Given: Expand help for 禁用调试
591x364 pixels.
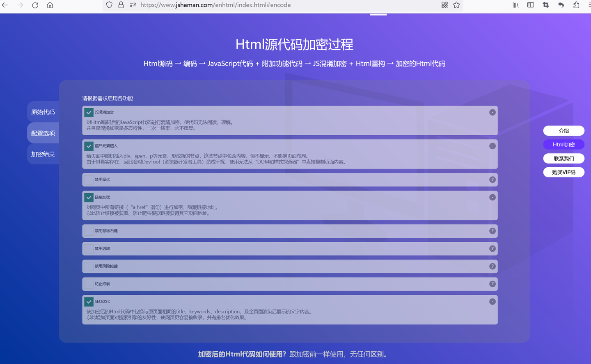Looking at the screenshot, I should pyautogui.click(x=492, y=180).
